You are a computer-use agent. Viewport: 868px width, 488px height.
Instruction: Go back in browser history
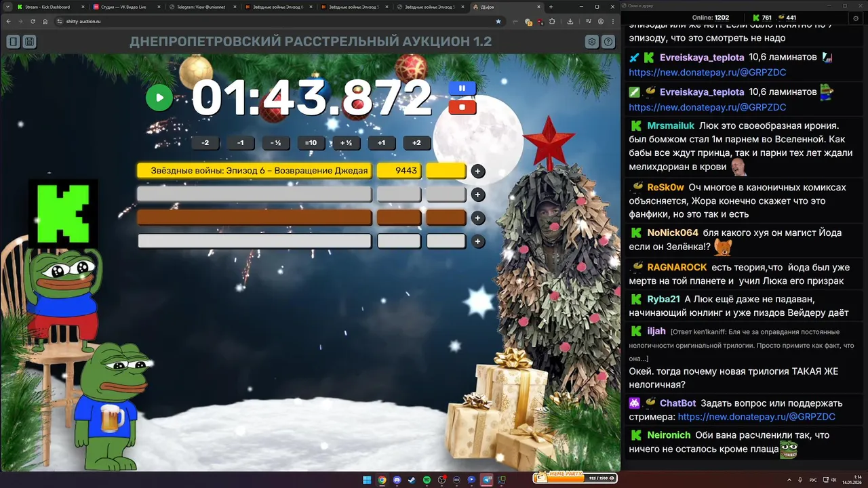[8, 21]
